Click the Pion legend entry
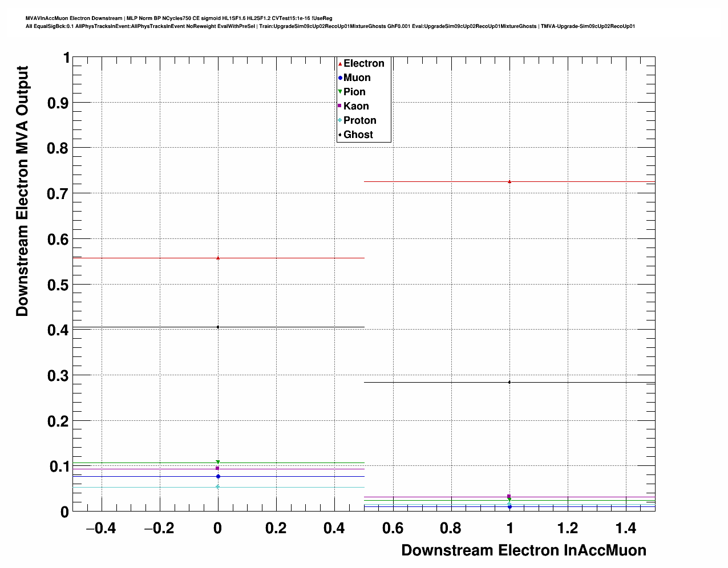Viewport: 728px width, 568px height. [x=351, y=92]
